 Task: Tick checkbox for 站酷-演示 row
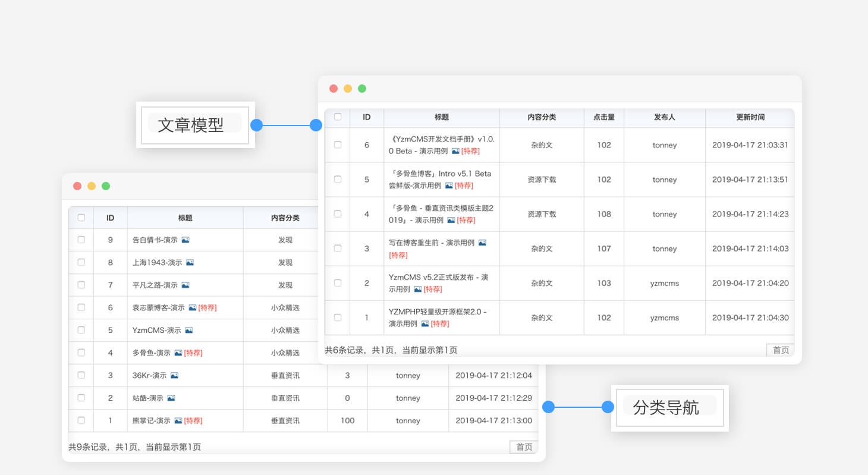click(81, 398)
